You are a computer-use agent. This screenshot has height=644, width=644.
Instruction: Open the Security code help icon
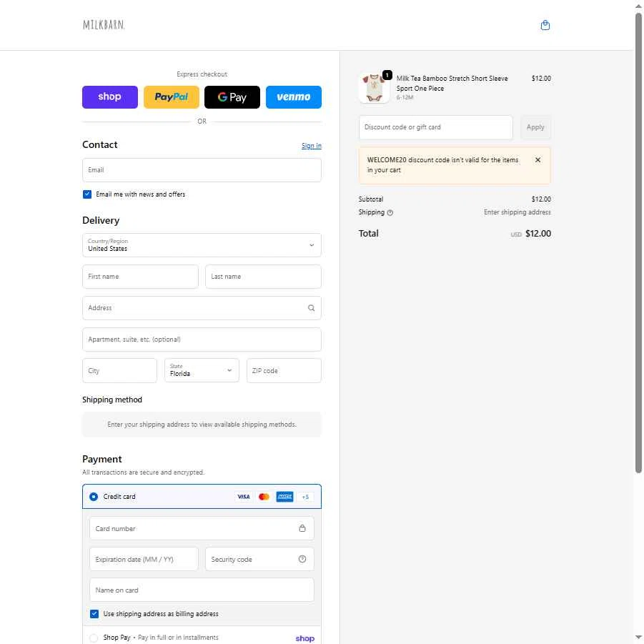tap(302, 559)
